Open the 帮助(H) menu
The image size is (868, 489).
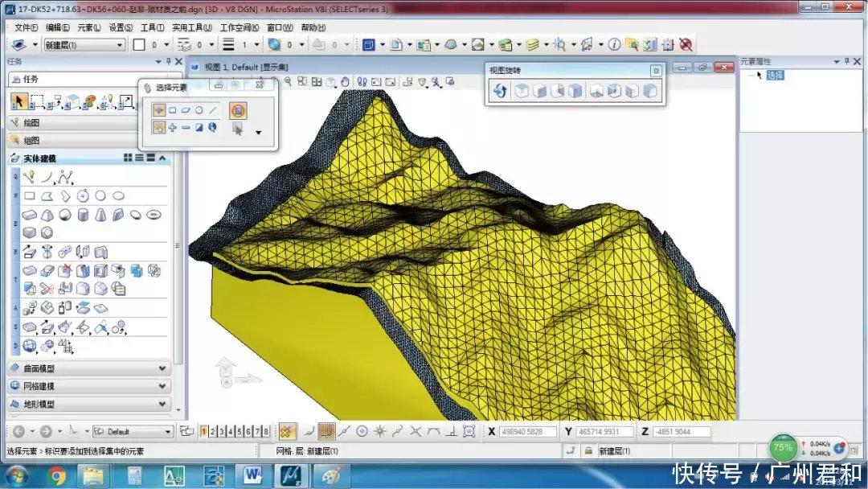313,27
